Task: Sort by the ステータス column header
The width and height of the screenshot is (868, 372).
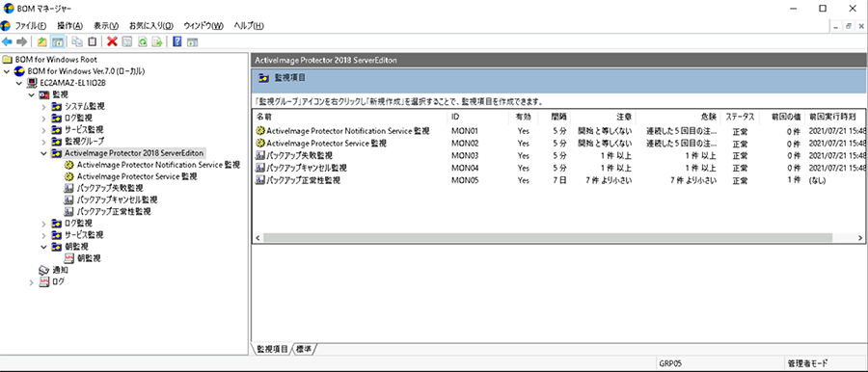Action: [x=740, y=117]
